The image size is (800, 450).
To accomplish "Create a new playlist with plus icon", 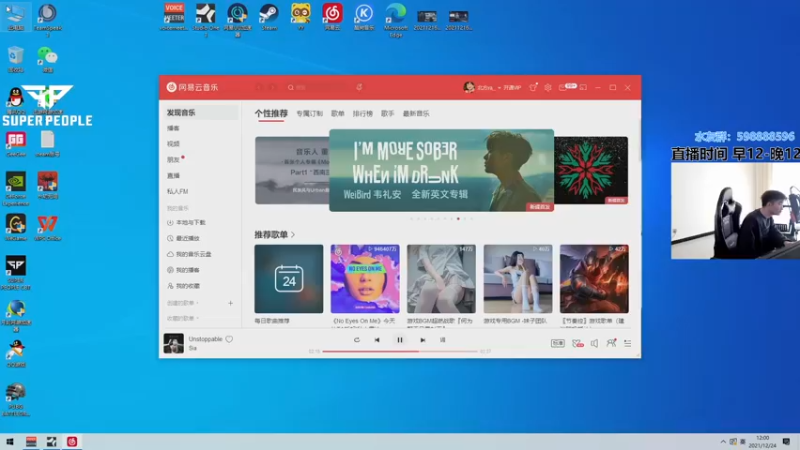I will point(231,303).
